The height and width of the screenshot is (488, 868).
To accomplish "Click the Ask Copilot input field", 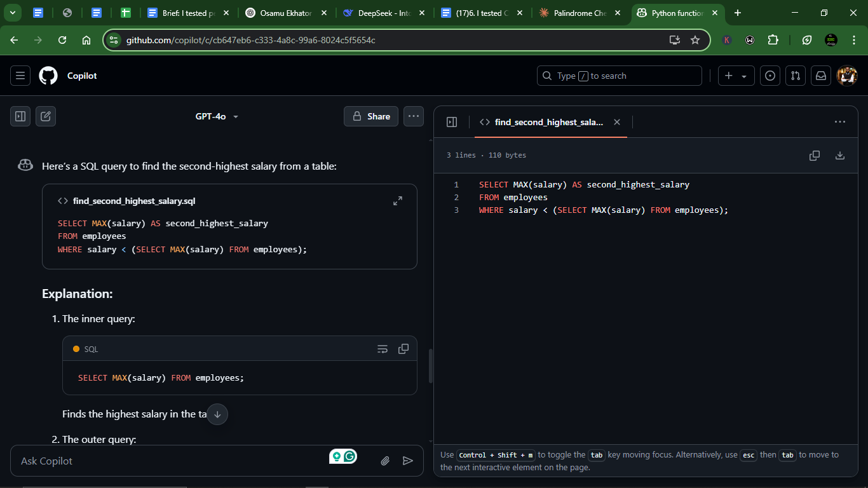I will tap(172, 461).
